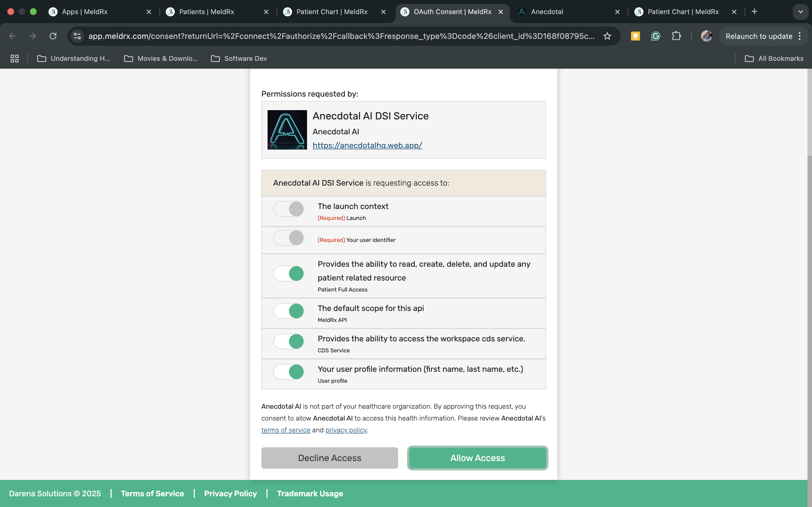Screen dimensions: 812x507
Task: Reload the page
Action: click(x=53, y=36)
